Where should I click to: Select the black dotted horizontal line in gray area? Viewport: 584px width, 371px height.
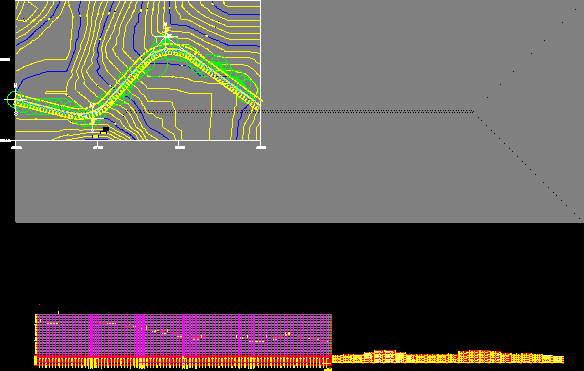(x=299, y=111)
